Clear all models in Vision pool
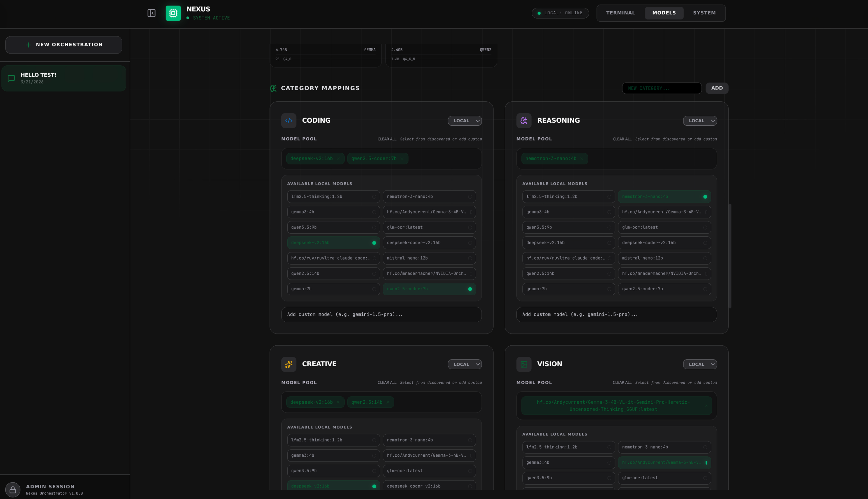The image size is (868, 499). click(x=622, y=383)
